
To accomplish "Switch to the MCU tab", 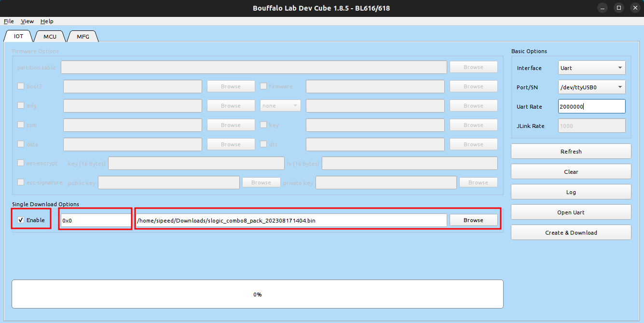I will (50, 36).
